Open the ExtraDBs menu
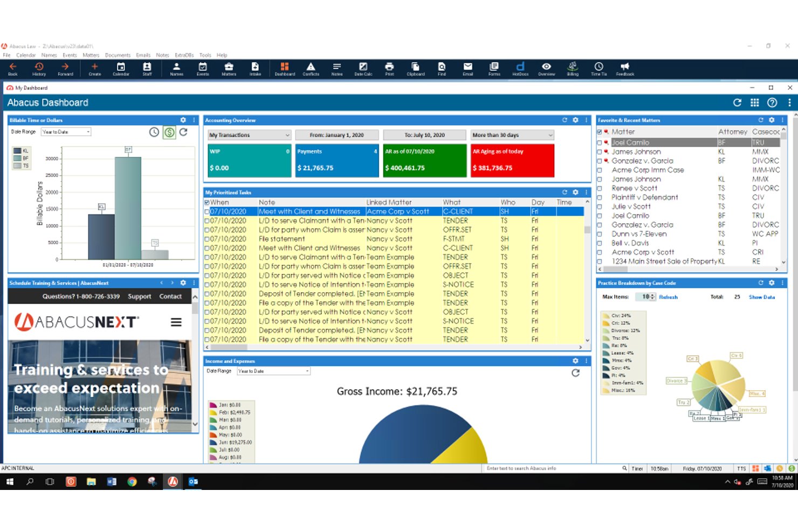798x532 pixels. point(184,55)
